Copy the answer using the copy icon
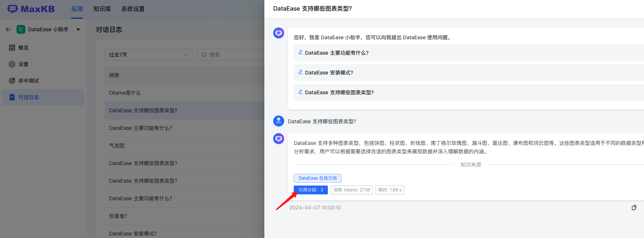 point(634,208)
